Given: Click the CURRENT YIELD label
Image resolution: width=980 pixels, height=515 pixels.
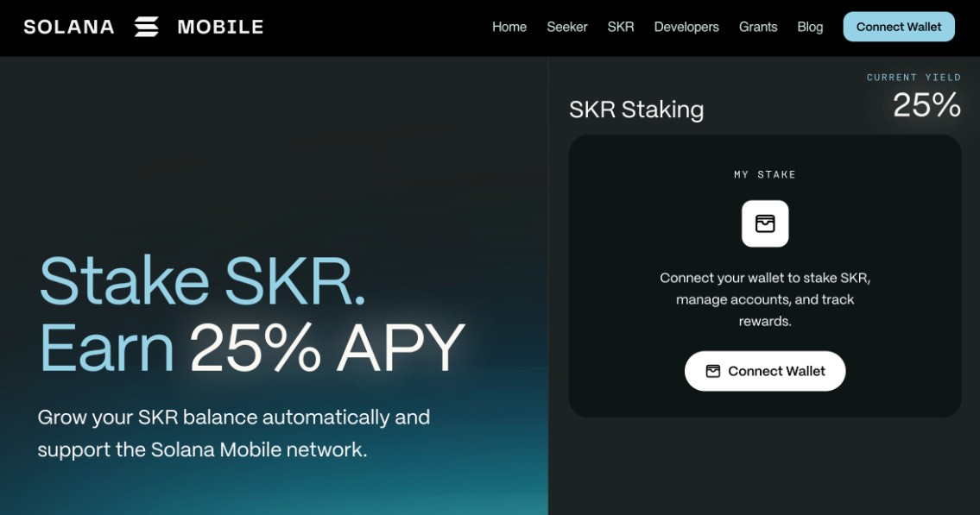Looking at the screenshot, I should 914,77.
